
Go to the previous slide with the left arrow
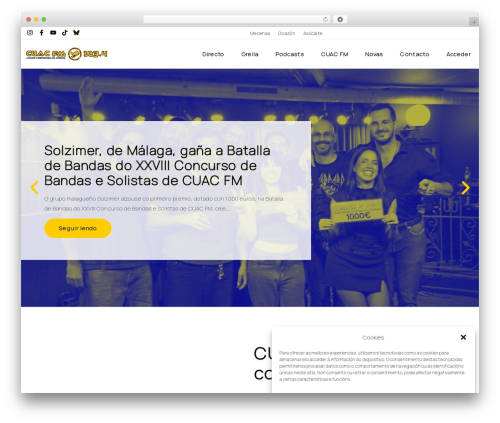[x=34, y=188]
